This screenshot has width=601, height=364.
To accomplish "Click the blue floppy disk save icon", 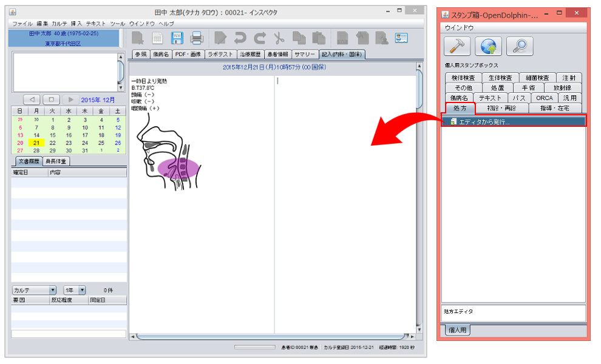I will click(177, 38).
